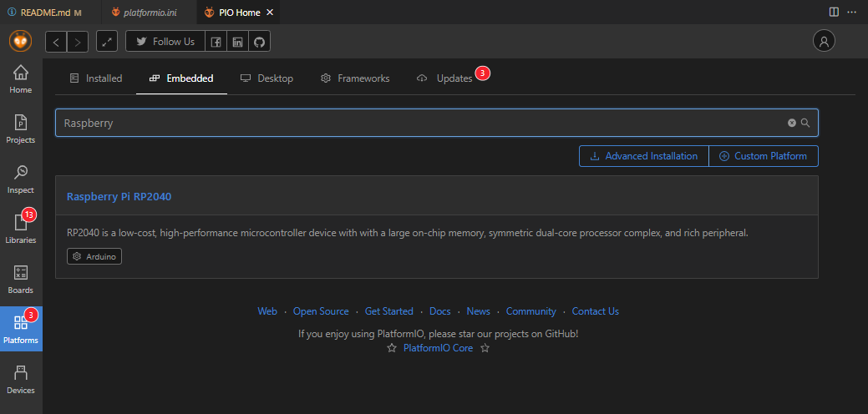868x414 pixels.
Task: Click Advanced Installation button
Action: pyautogui.click(x=644, y=156)
